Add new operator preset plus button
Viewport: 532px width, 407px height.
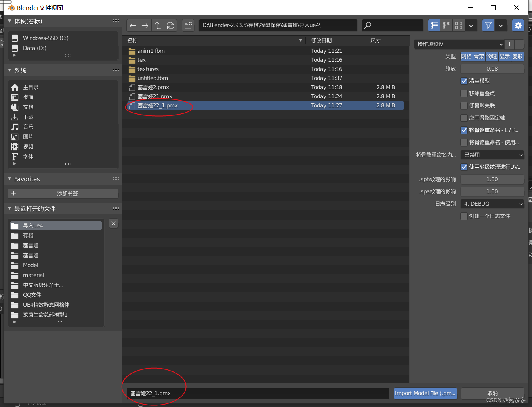pos(510,44)
